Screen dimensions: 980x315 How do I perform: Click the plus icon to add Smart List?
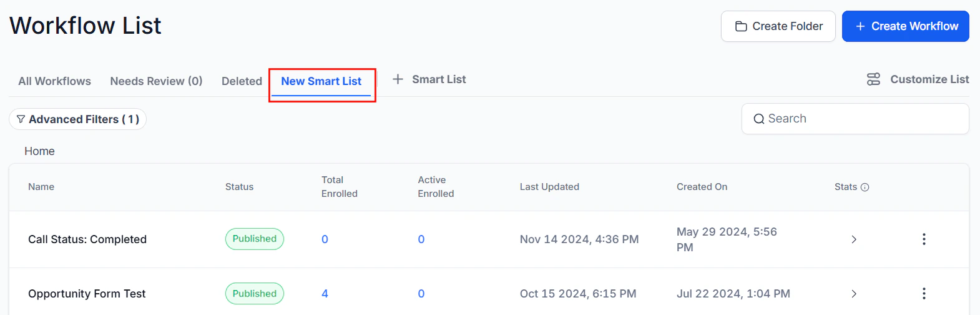click(x=398, y=79)
